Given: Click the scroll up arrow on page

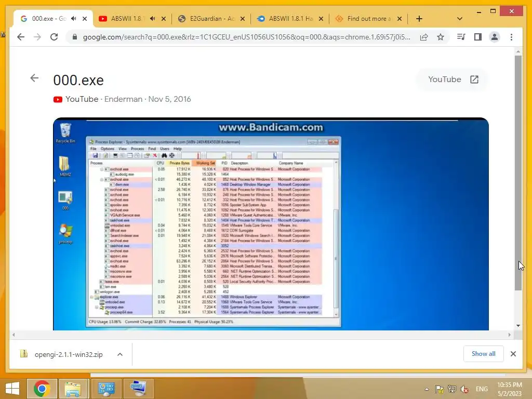Looking at the screenshot, I should click(518, 51).
